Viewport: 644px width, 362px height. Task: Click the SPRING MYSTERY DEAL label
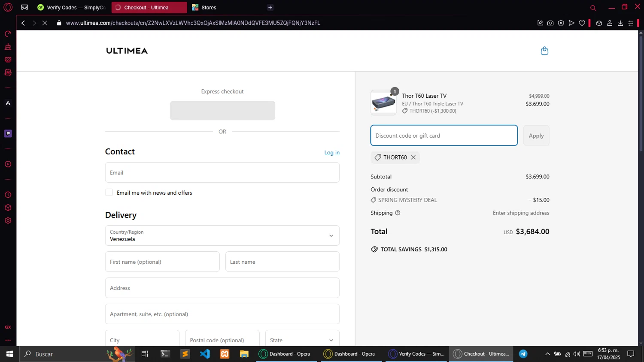[407, 200]
